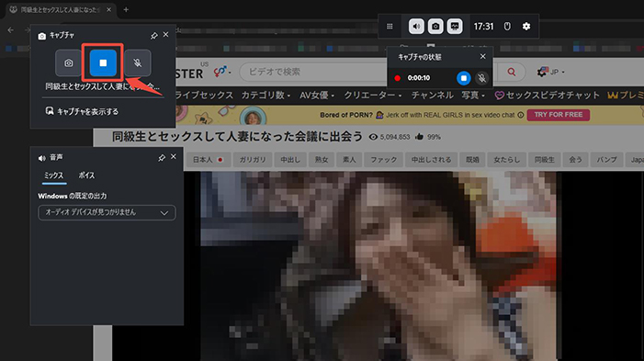Toggle mic in capture status widget

[481, 78]
